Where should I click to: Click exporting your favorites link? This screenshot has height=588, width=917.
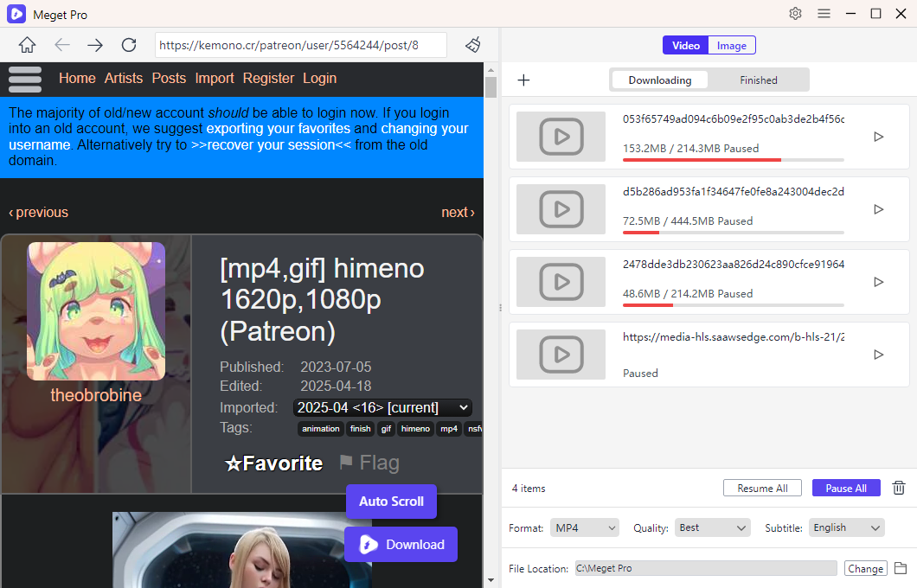tap(279, 129)
